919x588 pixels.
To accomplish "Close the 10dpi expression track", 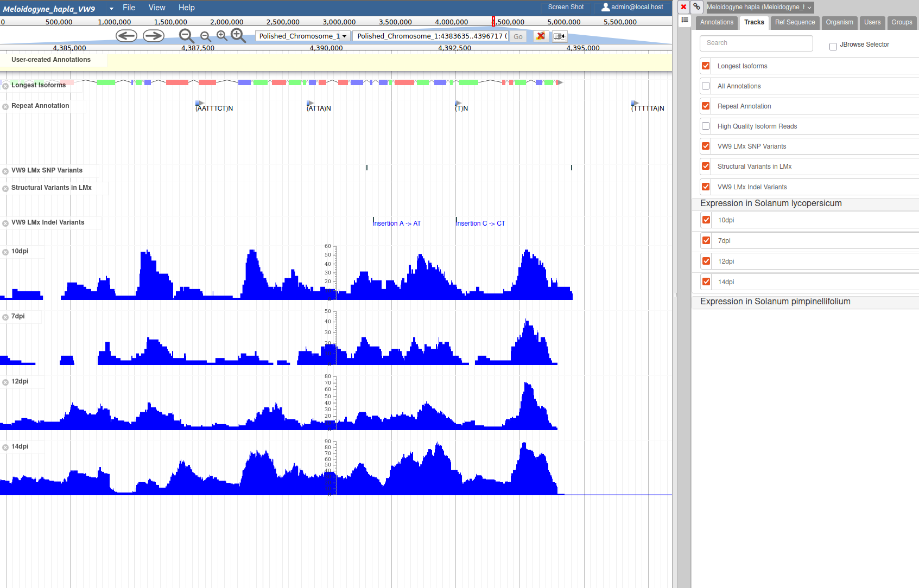I will (5, 252).
